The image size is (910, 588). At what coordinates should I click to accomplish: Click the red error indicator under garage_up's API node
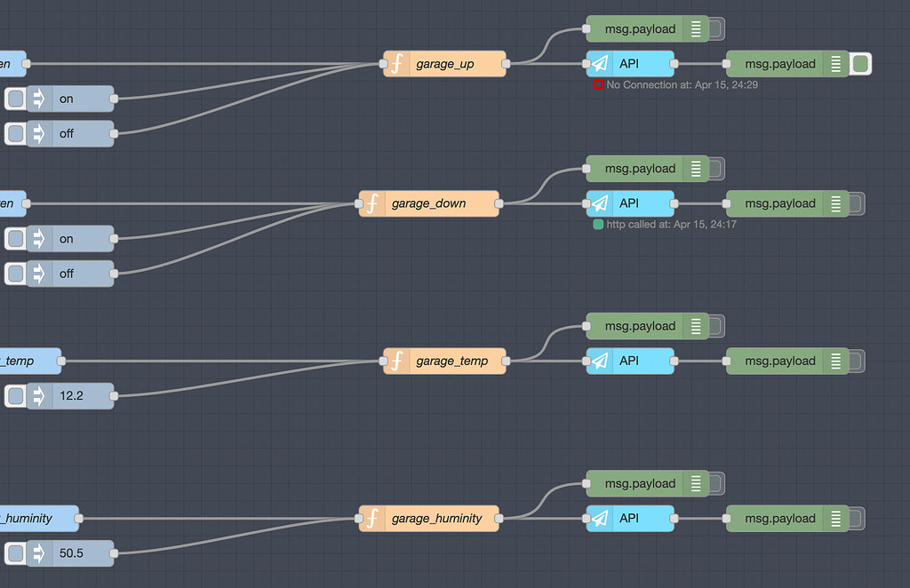pos(596,84)
